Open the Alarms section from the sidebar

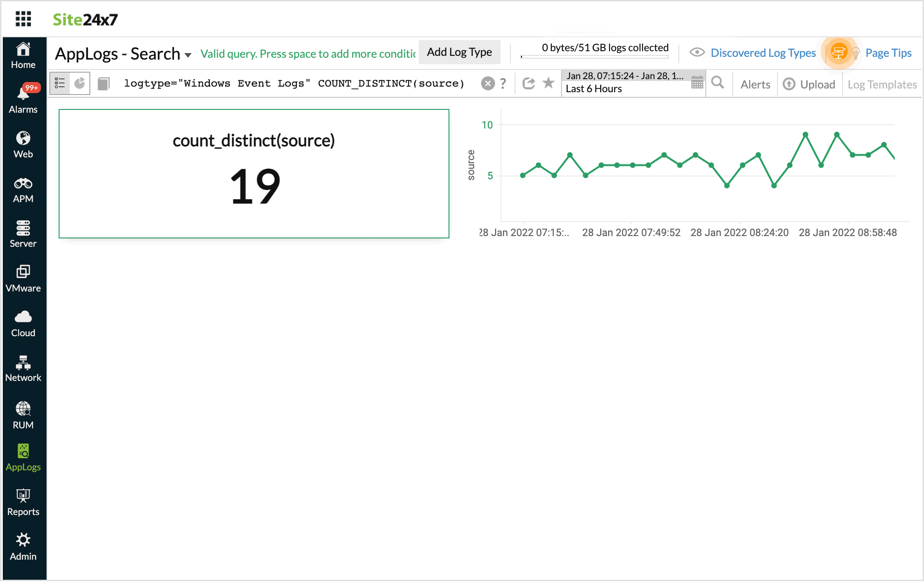[x=23, y=95]
